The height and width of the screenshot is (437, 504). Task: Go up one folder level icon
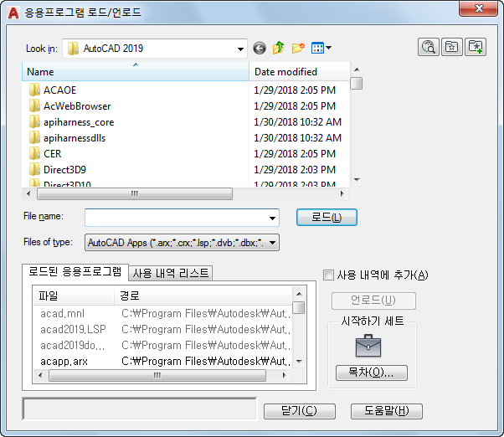click(x=278, y=48)
